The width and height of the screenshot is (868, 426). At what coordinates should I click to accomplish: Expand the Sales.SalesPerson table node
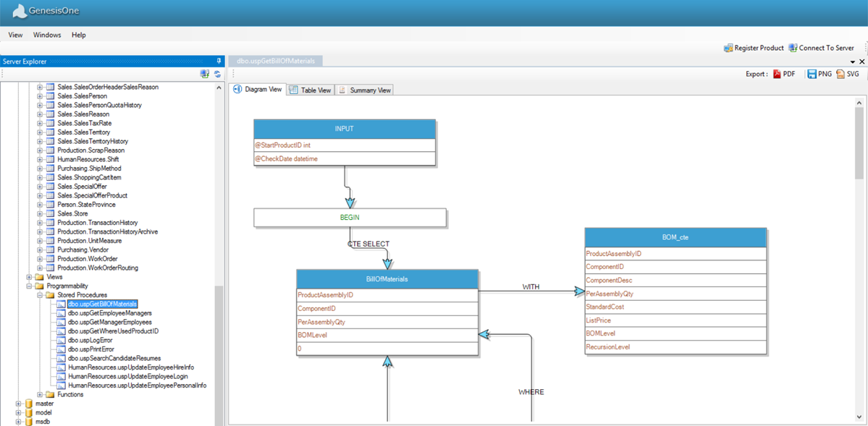click(40, 96)
